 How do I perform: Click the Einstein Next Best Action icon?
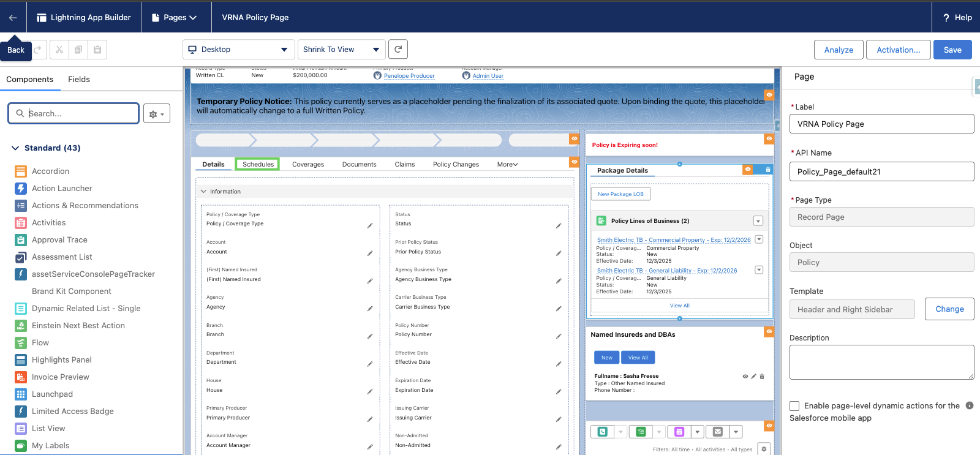coord(21,326)
